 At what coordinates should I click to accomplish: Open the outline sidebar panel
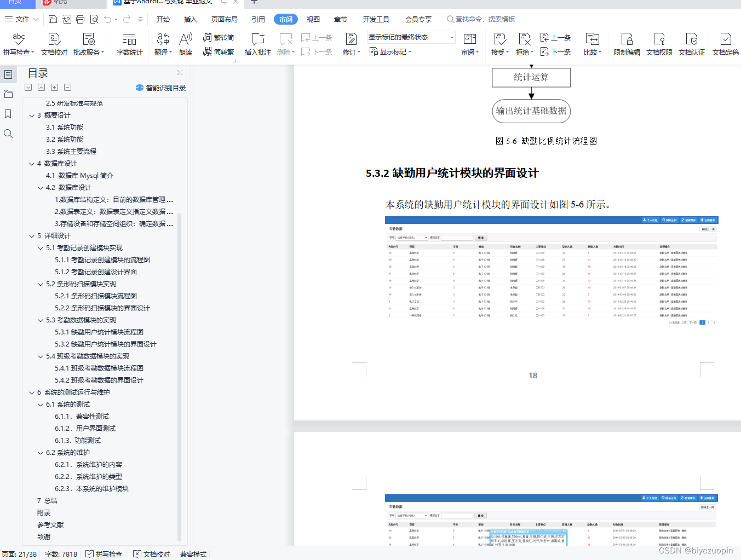[x=8, y=74]
